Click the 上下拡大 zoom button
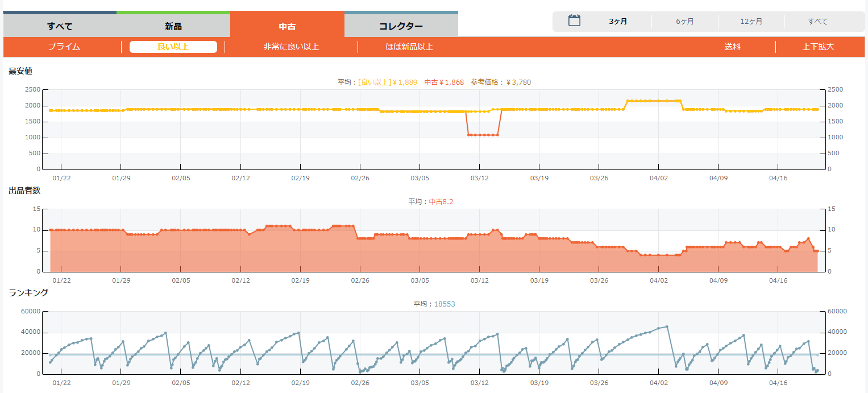The image size is (868, 393). [x=818, y=47]
